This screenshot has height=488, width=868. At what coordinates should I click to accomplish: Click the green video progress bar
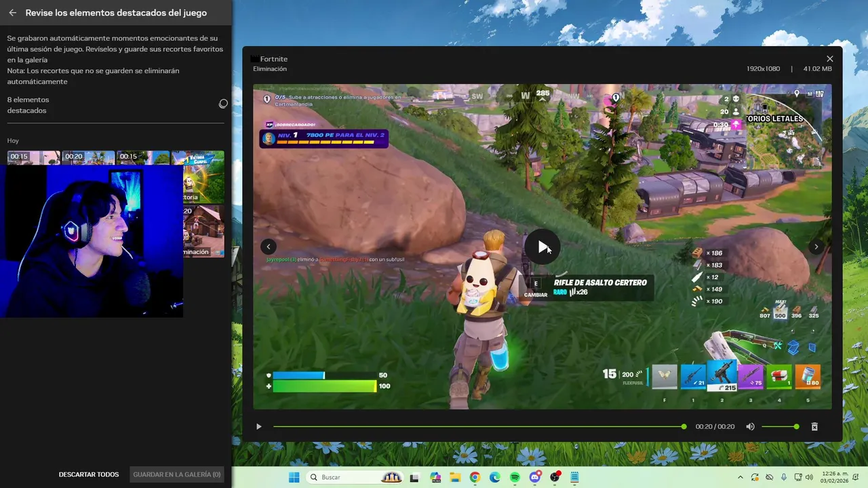(x=479, y=427)
